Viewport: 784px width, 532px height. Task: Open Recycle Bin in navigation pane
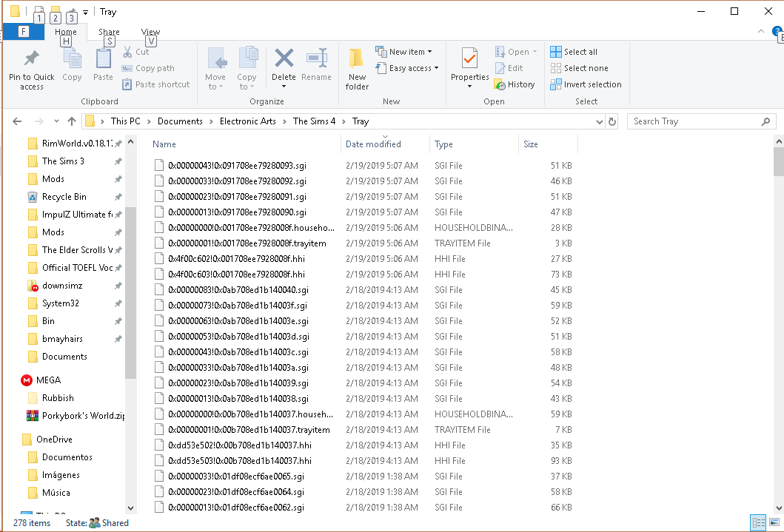(x=64, y=197)
